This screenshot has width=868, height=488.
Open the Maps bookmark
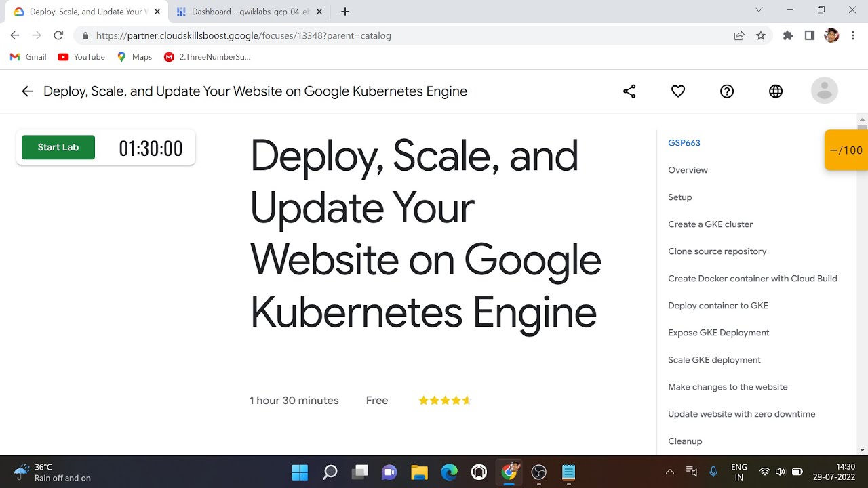coord(134,57)
